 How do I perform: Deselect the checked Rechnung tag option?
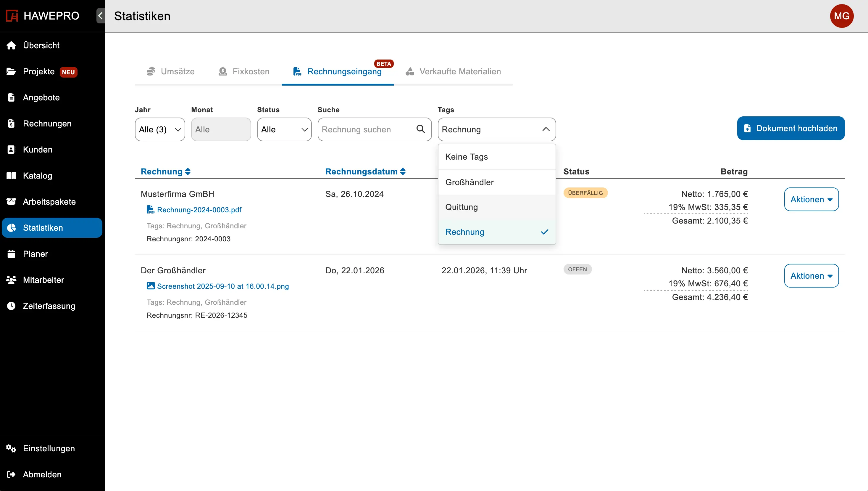point(496,232)
